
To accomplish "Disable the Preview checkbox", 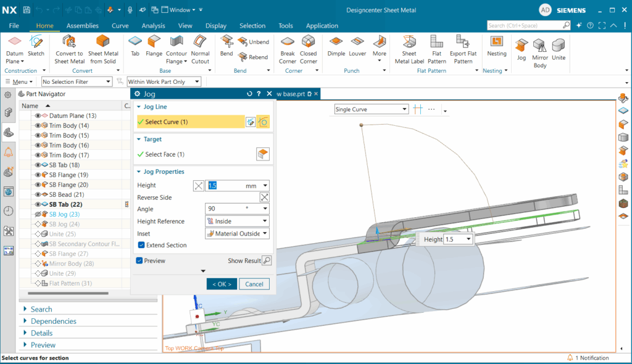I will coord(139,260).
